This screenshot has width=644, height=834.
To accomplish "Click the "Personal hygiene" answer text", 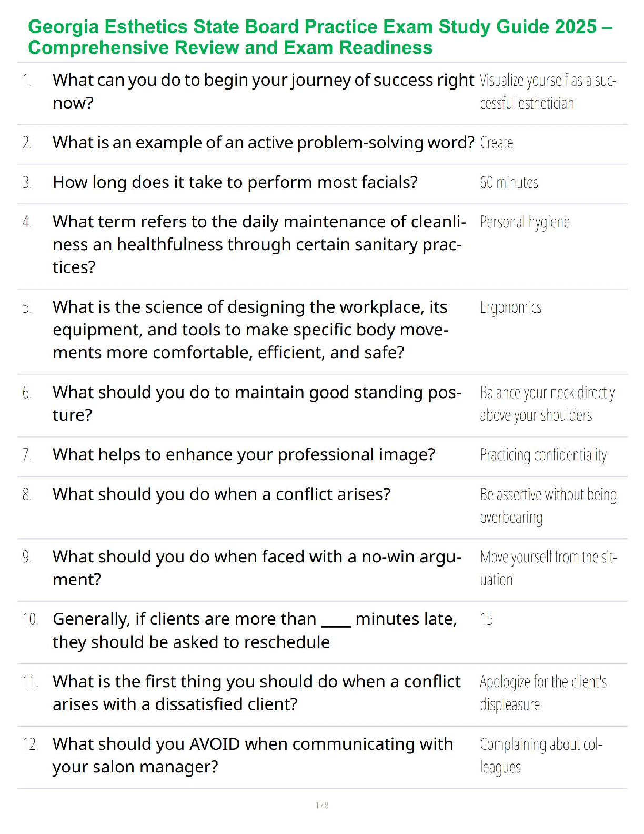I will coord(524,222).
